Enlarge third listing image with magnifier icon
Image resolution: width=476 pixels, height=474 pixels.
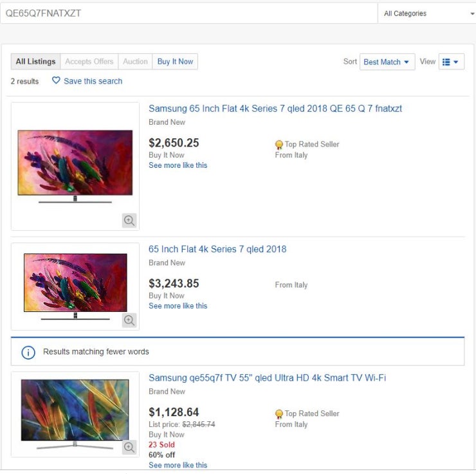click(129, 447)
